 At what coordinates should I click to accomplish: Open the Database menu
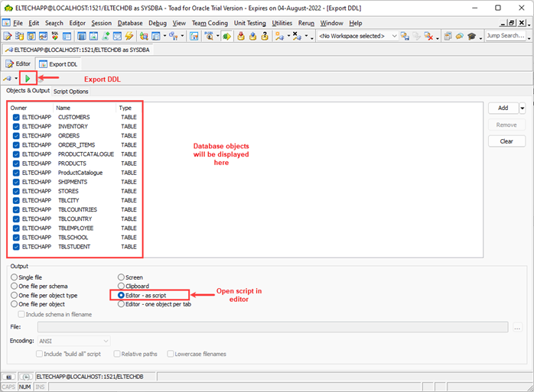[130, 23]
